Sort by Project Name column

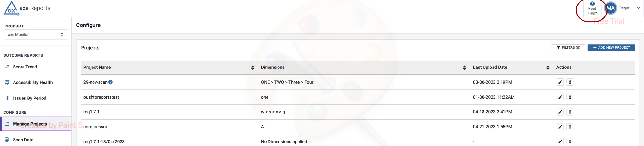[x=253, y=68]
